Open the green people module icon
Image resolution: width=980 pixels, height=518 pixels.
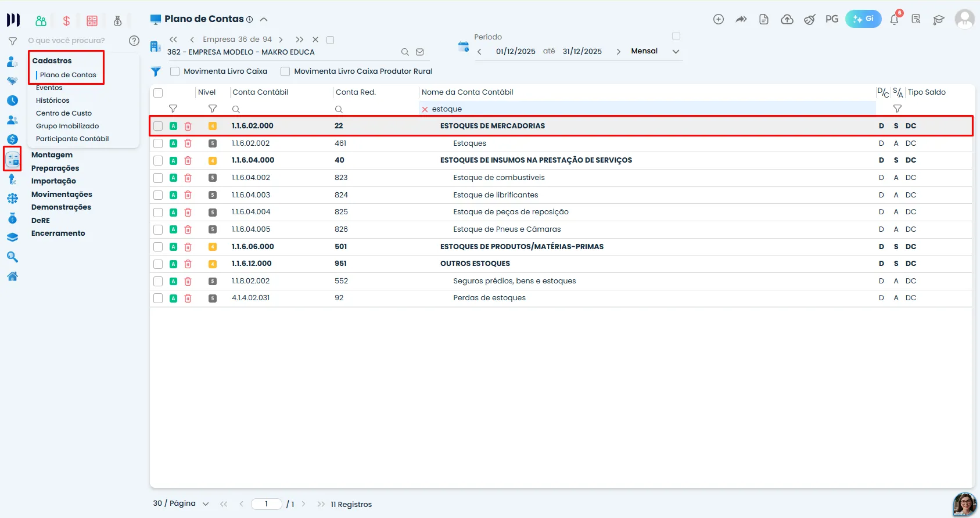coord(41,21)
